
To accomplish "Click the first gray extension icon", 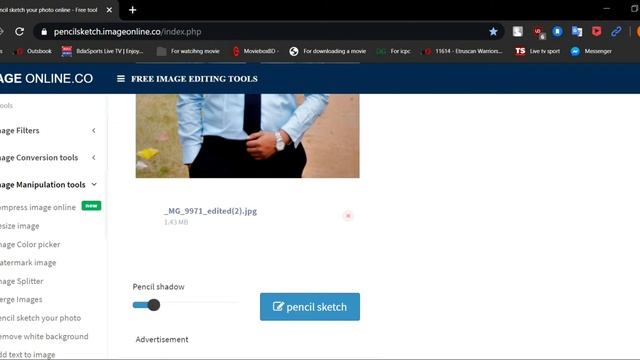I will (x=518, y=31).
